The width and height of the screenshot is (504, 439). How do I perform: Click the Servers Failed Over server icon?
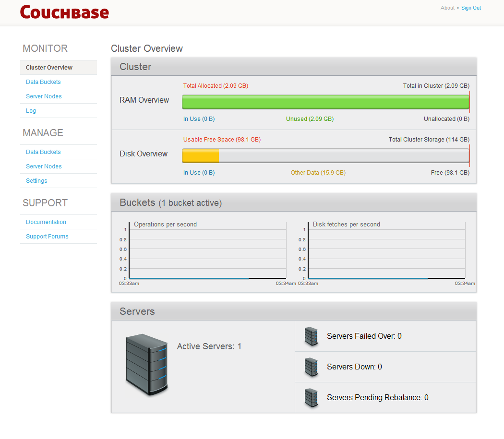point(311,336)
